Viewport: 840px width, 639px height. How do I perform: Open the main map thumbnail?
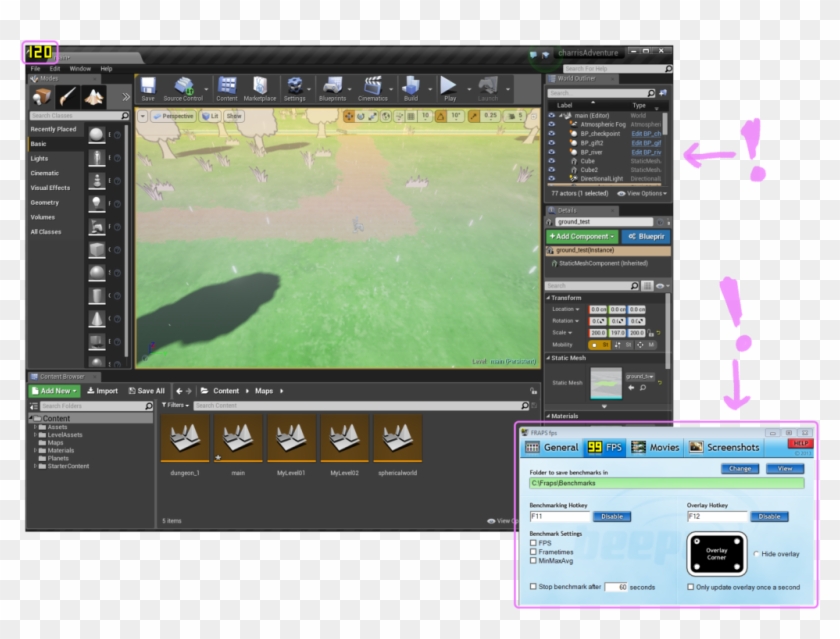[x=238, y=440]
